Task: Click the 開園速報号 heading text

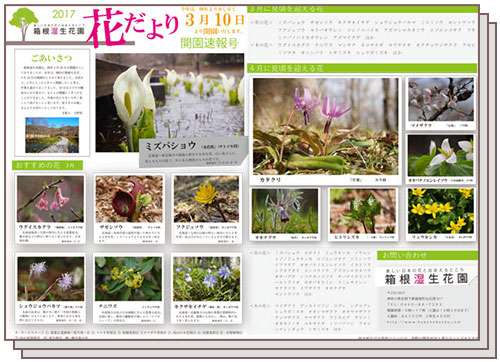Action: (209, 43)
